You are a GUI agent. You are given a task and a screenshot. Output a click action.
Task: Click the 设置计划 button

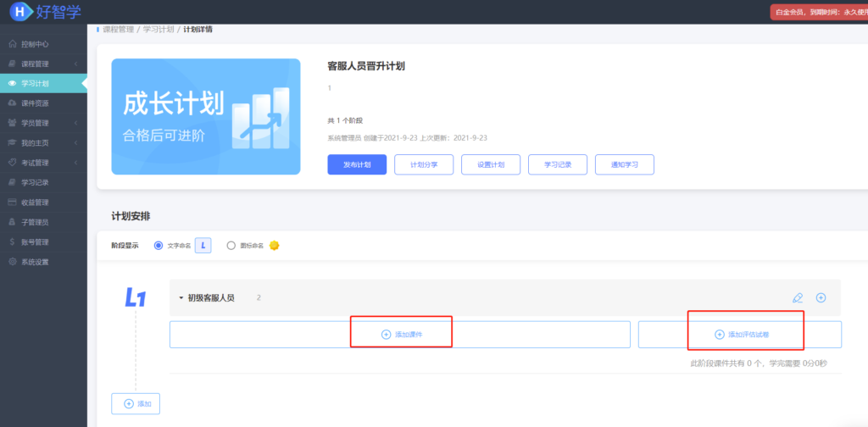tap(491, 165)
